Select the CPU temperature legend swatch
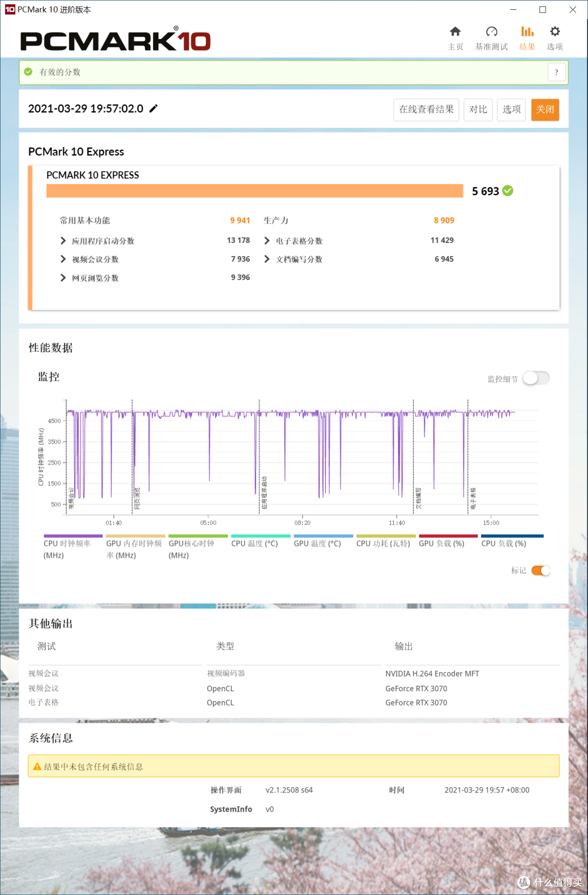588x895 pixels. 261,536
